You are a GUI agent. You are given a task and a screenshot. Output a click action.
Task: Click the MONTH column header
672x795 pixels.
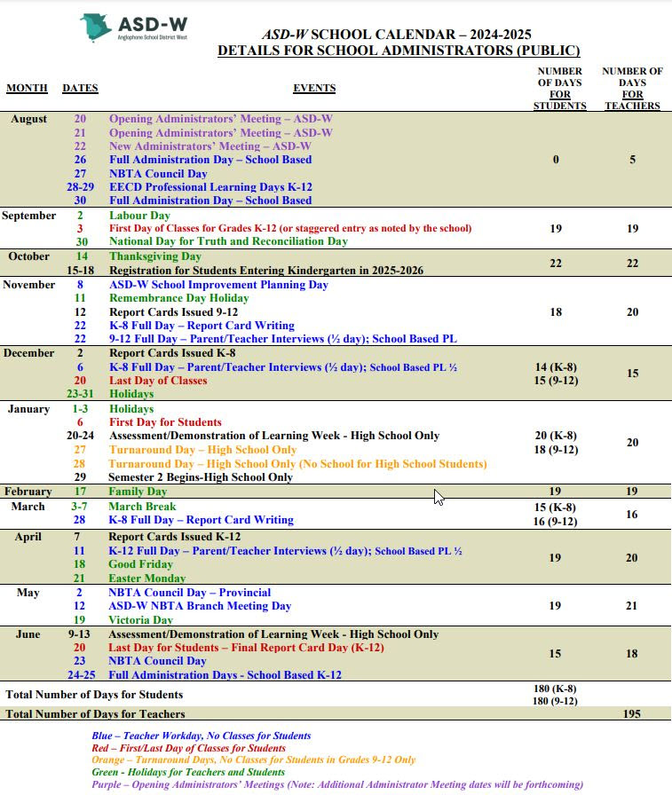click(x=27, y=88)
